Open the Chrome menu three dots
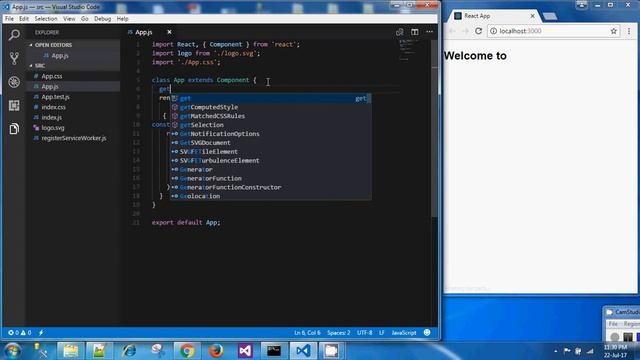The image size is (640, 360). (629, 31)
